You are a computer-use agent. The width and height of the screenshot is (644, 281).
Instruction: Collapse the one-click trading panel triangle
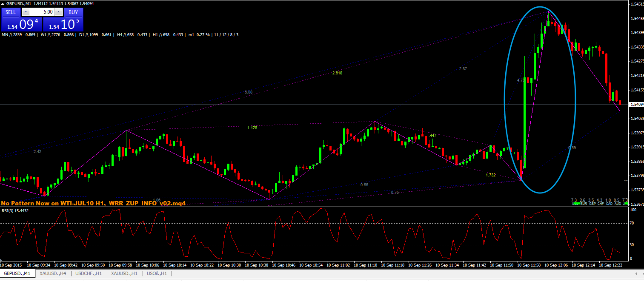[3, 3]
